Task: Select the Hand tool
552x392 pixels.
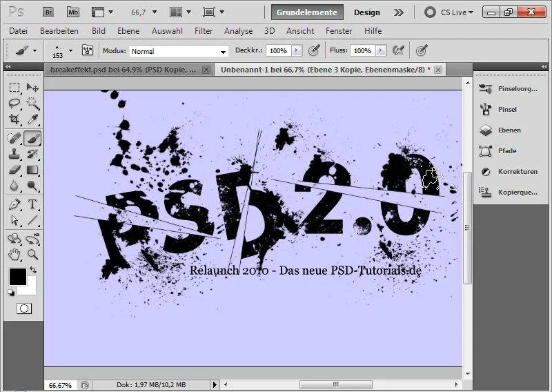Action: point(14,254)
